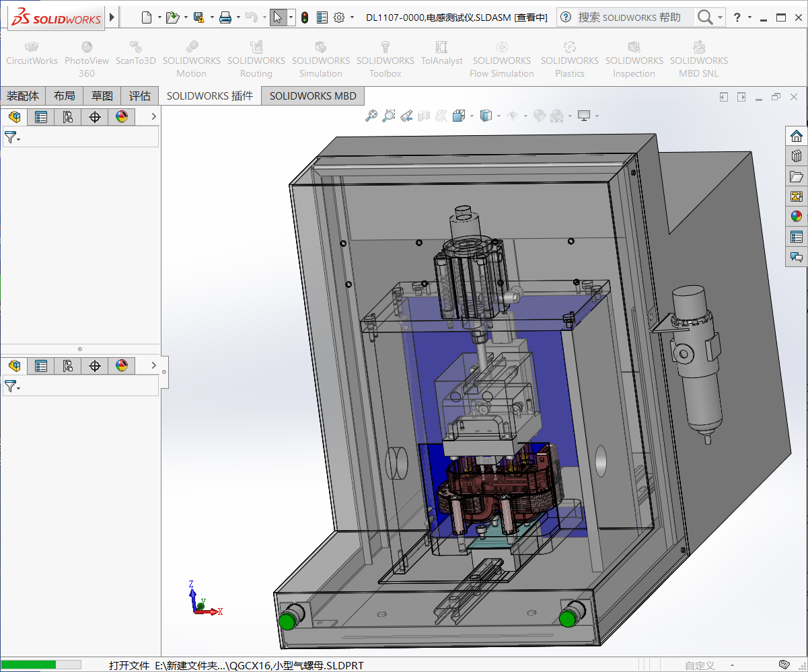Toggle the Hide/Show Items eye icon

[513, 116]
